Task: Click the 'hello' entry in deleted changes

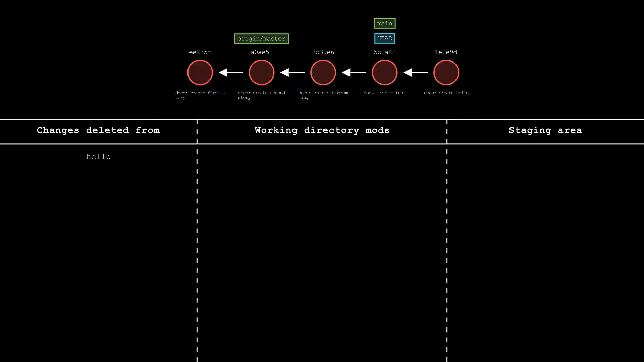Action: tap(98, 157)
